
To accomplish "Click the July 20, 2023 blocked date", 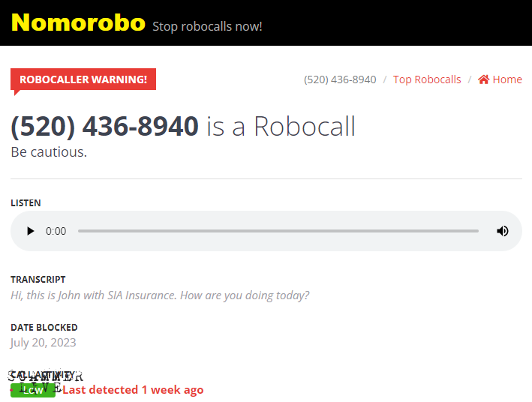I will coord(43,343).
